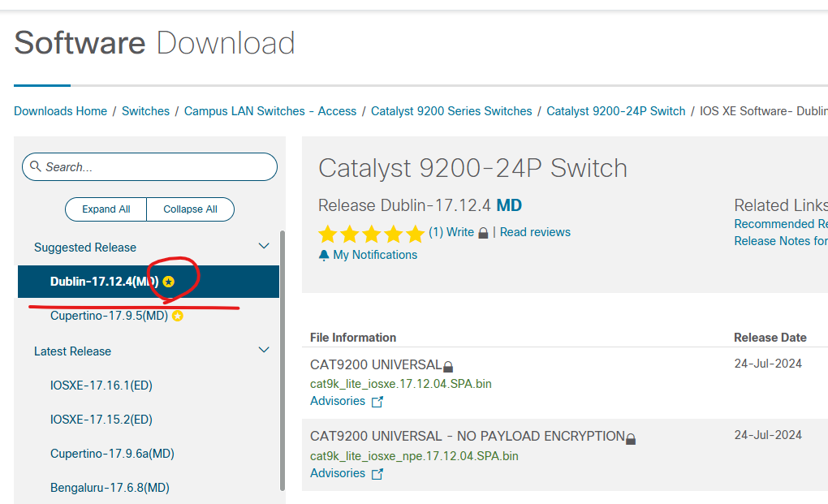Click the MD release type link
This screenshot has height=504, width=828.
(x=509, y=205)
